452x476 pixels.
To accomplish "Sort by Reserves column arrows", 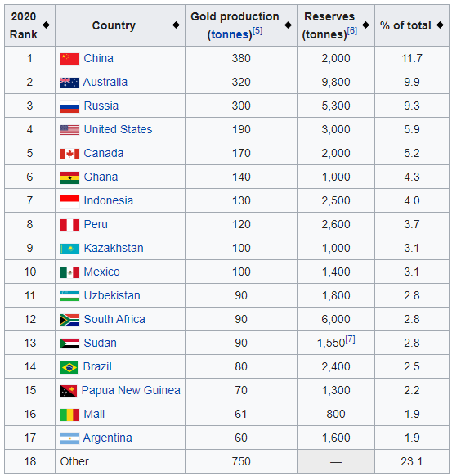I will click(366, 25).
